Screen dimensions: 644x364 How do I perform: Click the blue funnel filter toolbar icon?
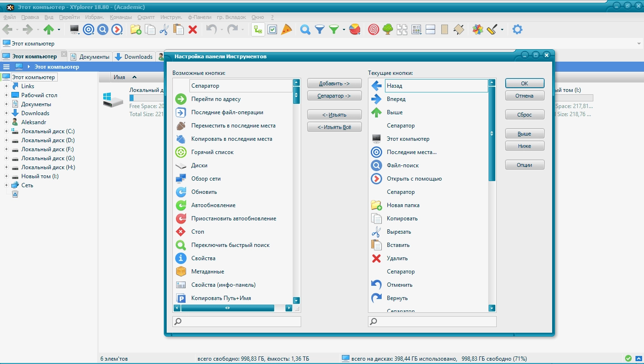tap(320, 29)
